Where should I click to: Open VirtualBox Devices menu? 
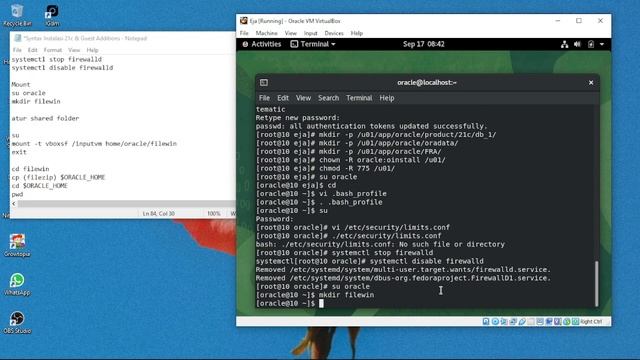(x=334, y=33)
